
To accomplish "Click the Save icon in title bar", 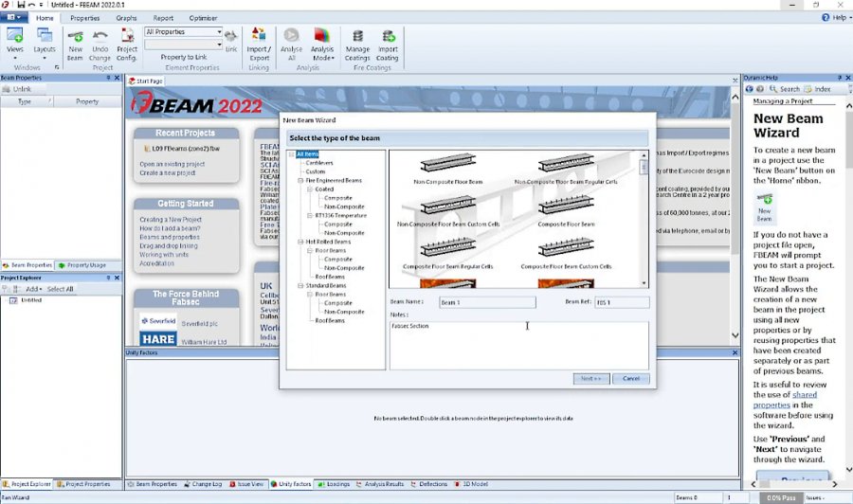I will pos(21,5).
